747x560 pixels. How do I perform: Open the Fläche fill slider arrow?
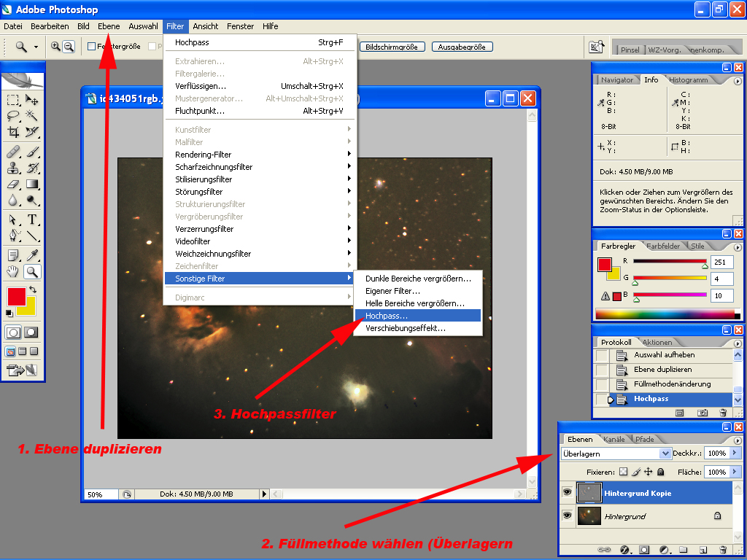pyautogui.click(x=735, y=472)
